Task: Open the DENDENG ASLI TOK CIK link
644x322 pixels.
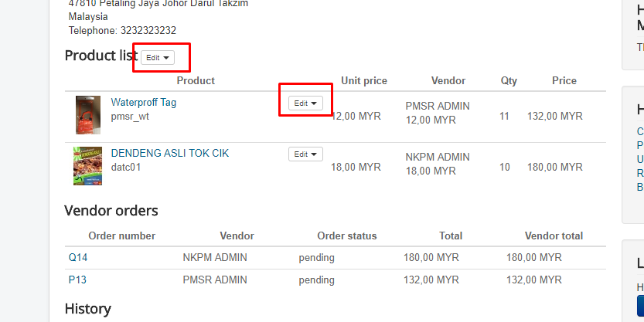Action: tap(169, 153)
